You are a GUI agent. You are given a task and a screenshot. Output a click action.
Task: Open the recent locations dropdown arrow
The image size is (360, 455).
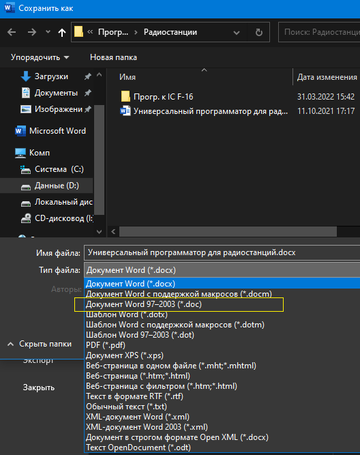48,32
